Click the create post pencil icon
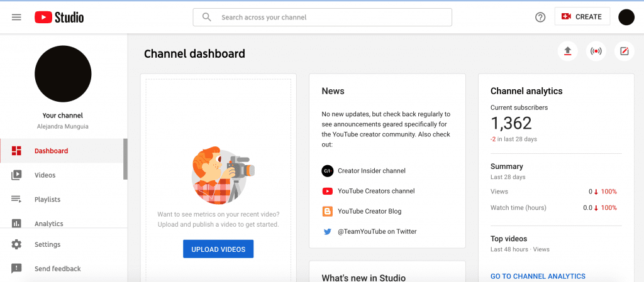Viewport: 644px width, 282px height. coord(624,52)
